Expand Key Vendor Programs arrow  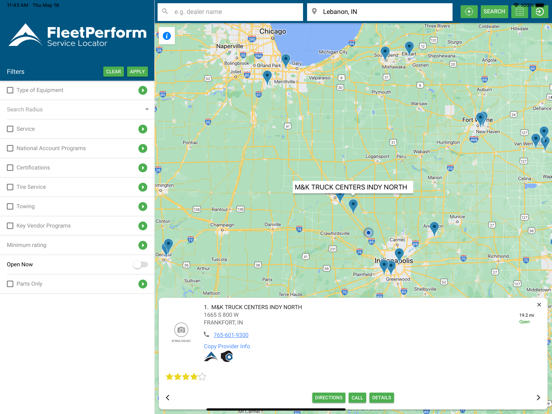click(143, 226)
